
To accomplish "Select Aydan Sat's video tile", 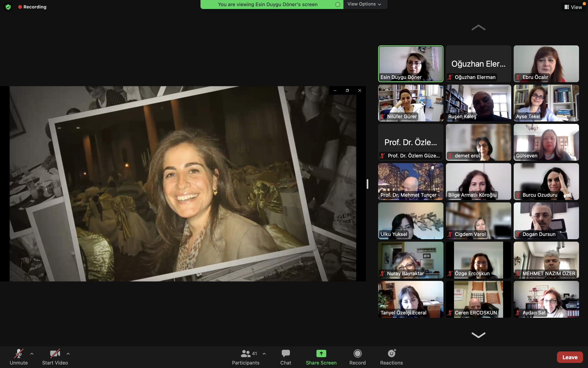I will click(546, 299).
